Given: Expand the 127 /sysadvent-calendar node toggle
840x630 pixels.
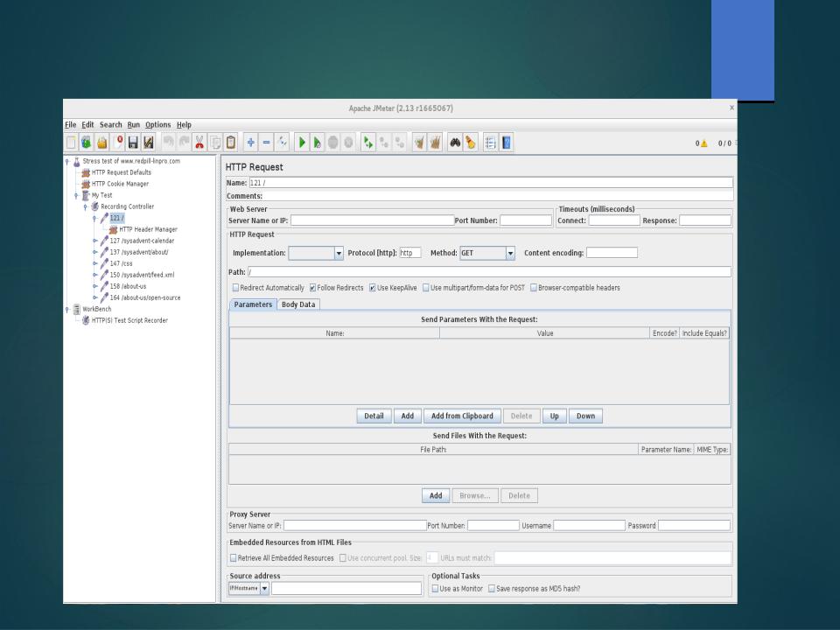Looking at the screenshot, I should (94, 241).
